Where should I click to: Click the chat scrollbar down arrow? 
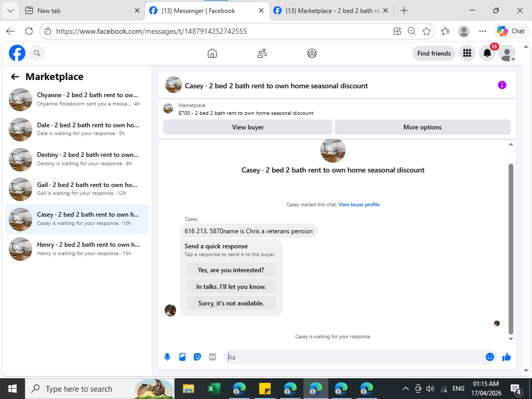click(x=511, y=339)
